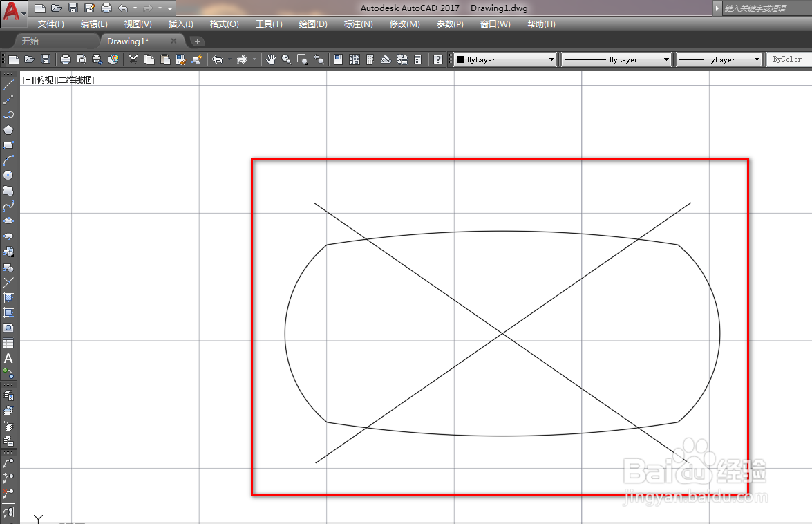The height and width of the screenshot is (524, 812).
Task: Click the Copy icon in the standard toolbar
Action: [149, 59]
